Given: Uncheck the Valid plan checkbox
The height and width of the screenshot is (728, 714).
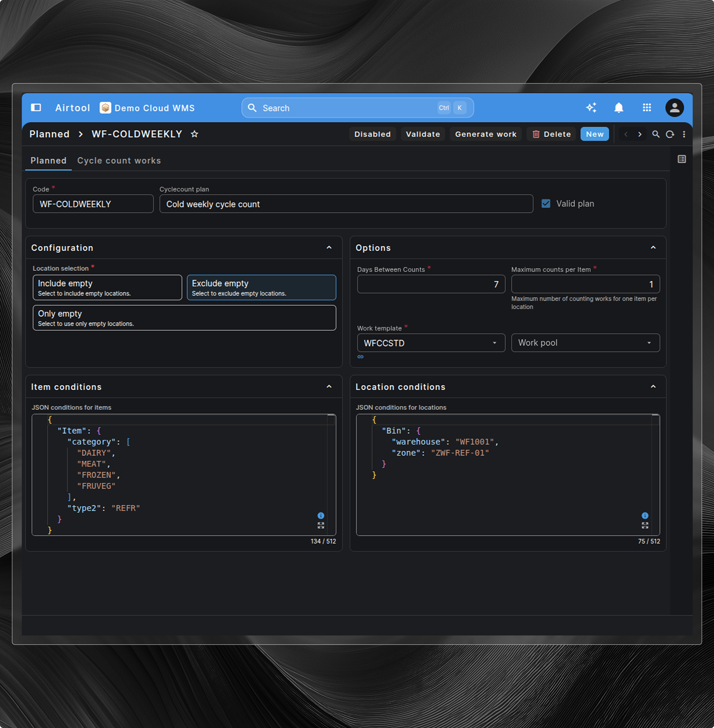Looking at the screenshot, I should click(x=546, y=204).
